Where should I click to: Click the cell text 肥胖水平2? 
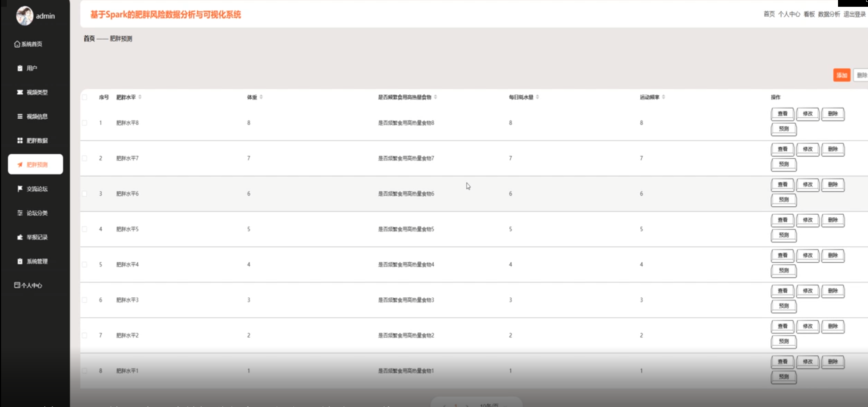pos(127,335)
